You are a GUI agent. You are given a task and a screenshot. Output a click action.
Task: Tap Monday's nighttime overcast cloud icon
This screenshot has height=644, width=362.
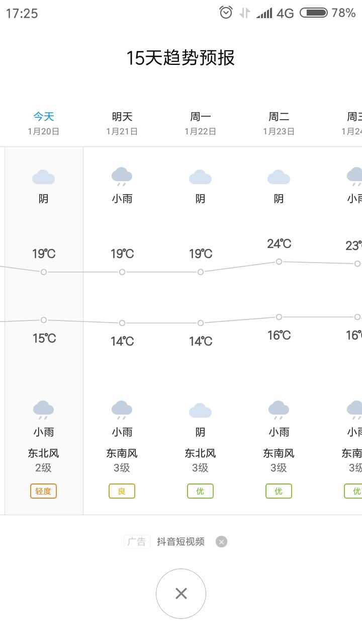point(200,410)
